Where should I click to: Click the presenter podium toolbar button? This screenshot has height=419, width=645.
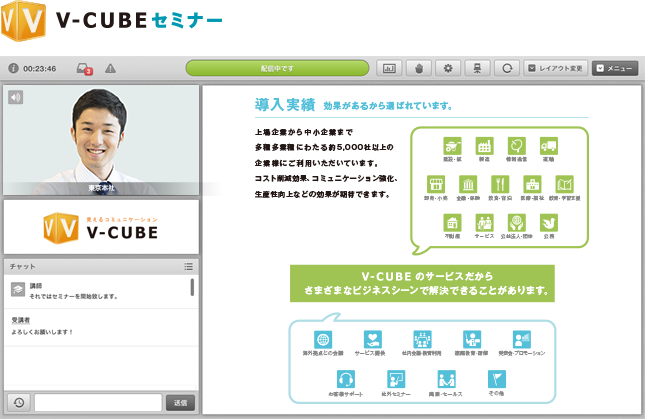(478, 68)
